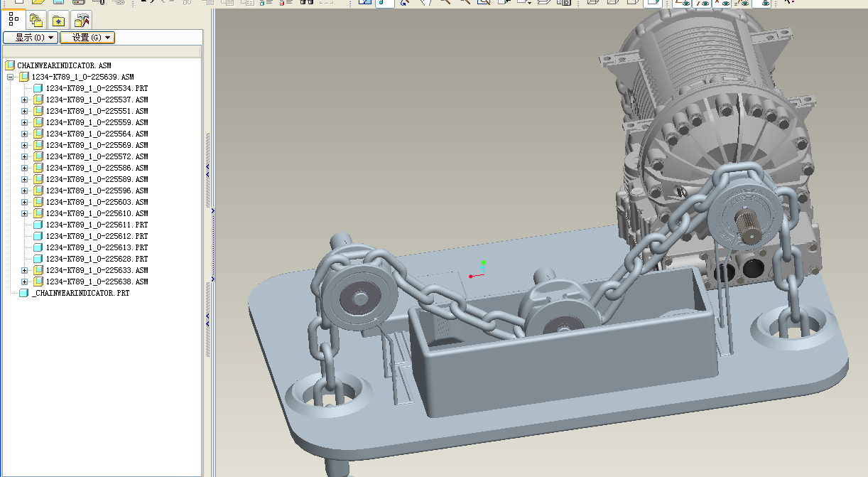Click the assembly icon of 1234-K789_1_0-225559.ASM
Viewport: 868px width, 477px height.
point(38,122)
